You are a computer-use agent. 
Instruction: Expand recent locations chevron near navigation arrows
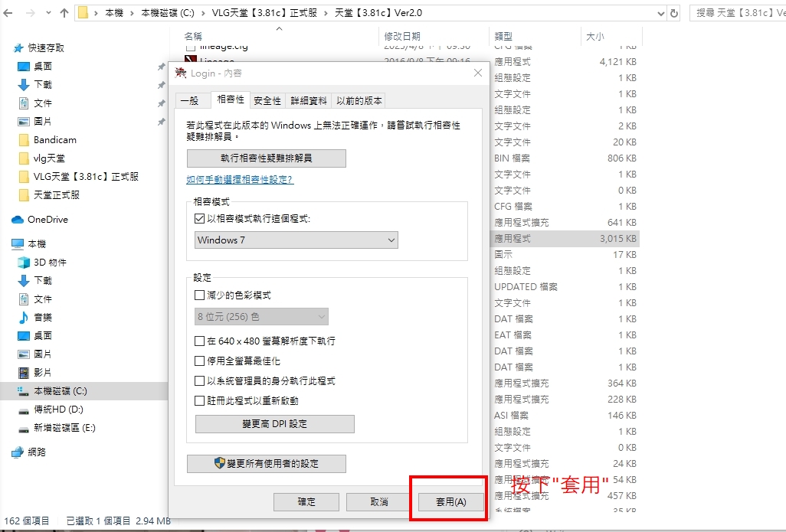(48, 13)
